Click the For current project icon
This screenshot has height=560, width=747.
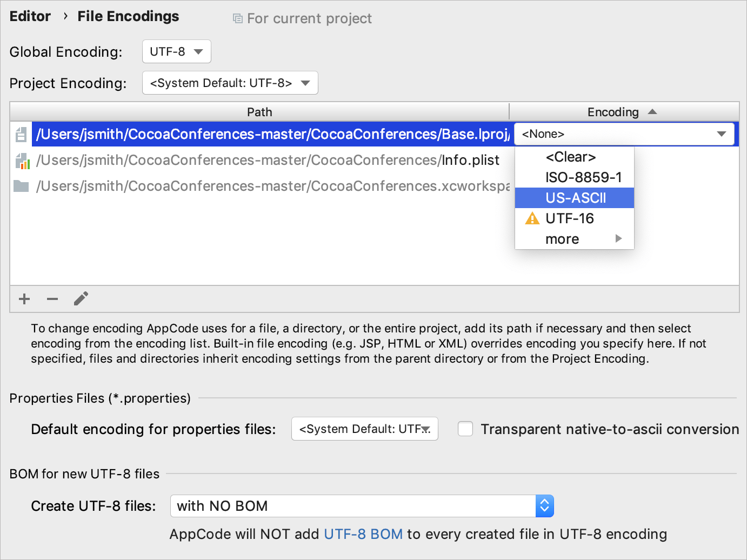pyautogui.click(x=238, y=18)
